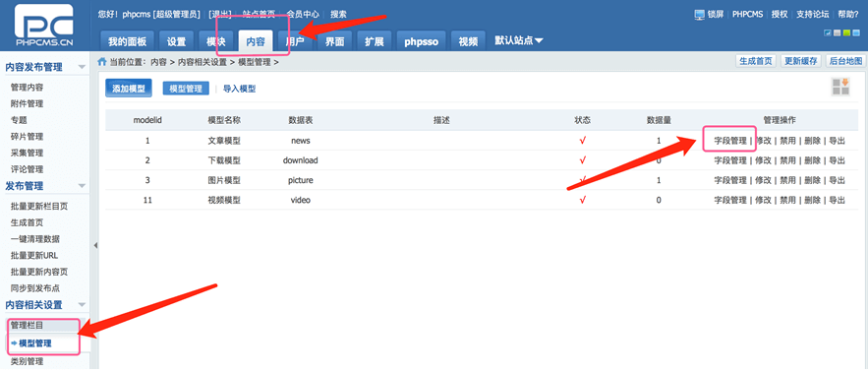Click the 导入模型 link
The width and height of the screenshot is (868, 373).
point(239,89)
